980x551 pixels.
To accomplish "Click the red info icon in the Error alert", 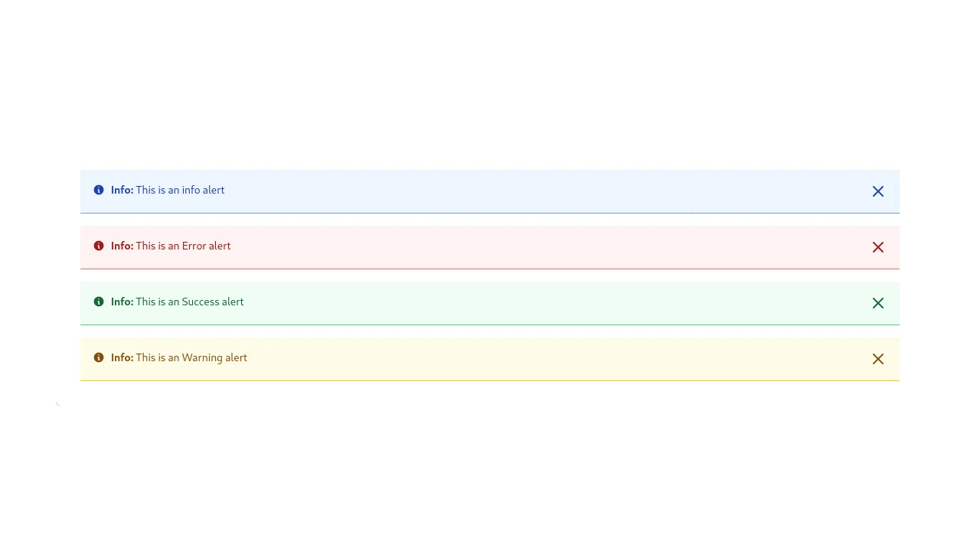I will tap(99, 246).
